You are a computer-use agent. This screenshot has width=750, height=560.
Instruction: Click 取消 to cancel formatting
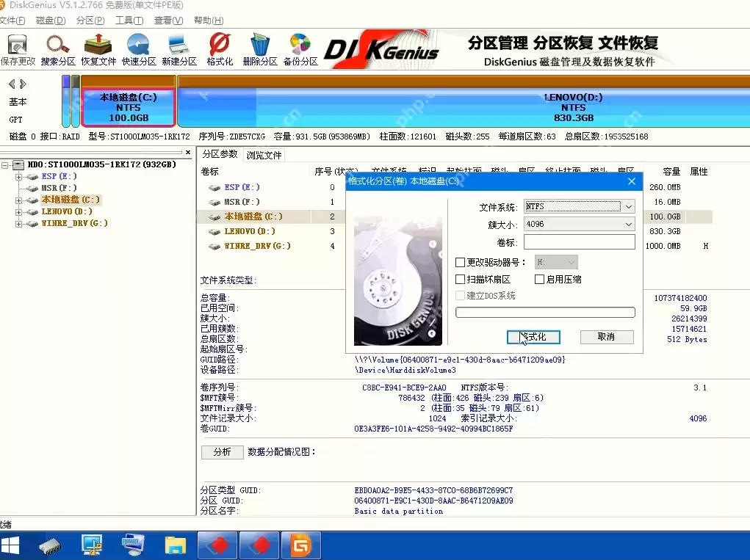coord(606,337)
